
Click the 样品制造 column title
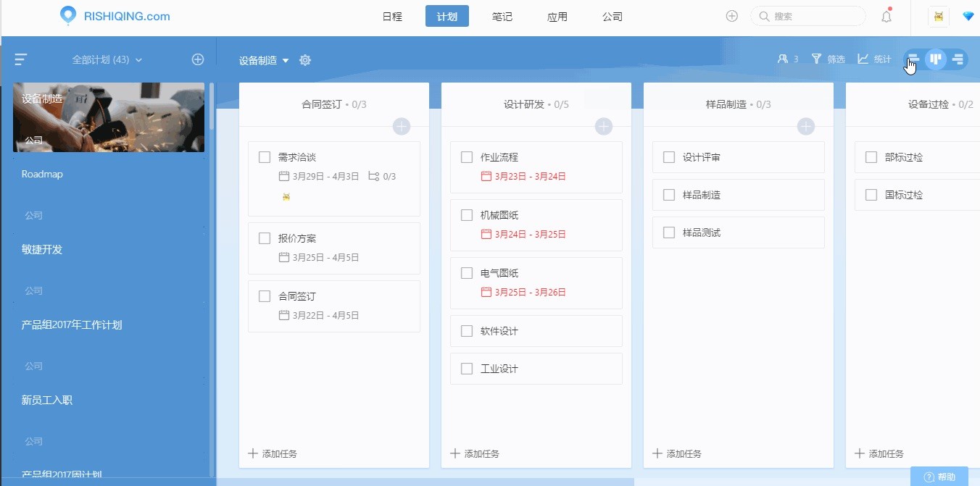(x=726, y=104)
